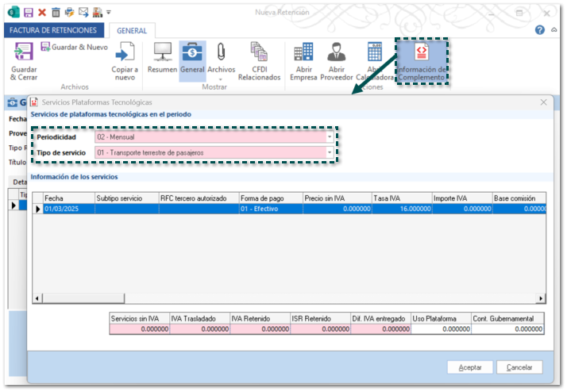Screen dimensions: 567x392
Task: Open Información de Complemento
Action: (422, 54)
